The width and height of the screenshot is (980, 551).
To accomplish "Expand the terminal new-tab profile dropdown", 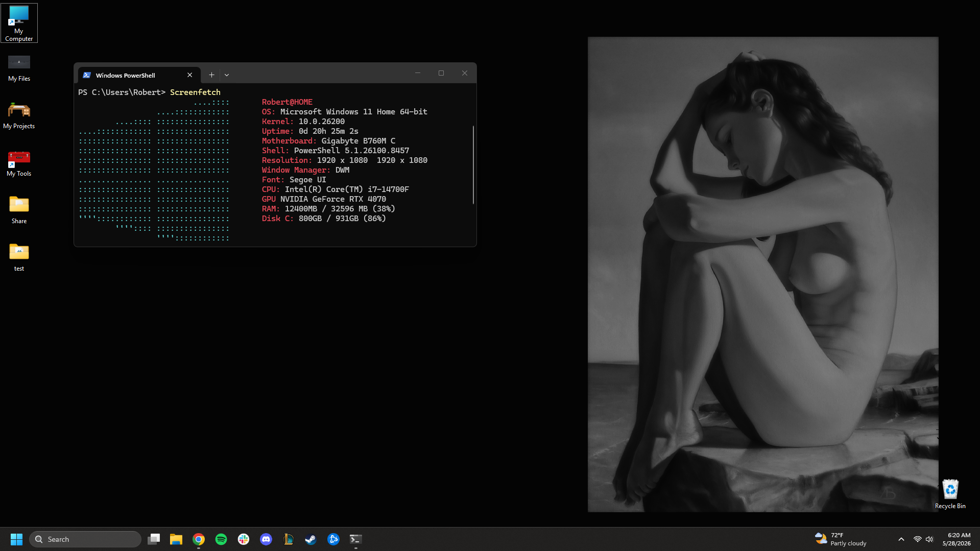I will tap(227, 75).
